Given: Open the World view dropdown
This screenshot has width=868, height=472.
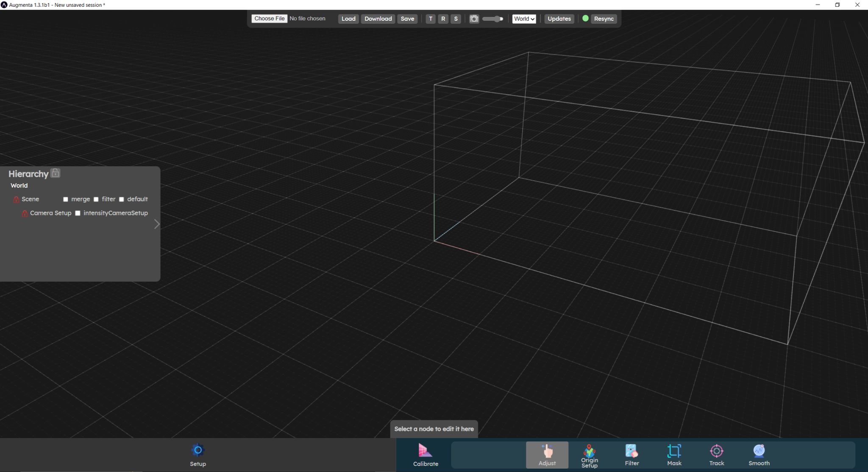Looking at the screenshot, I should [524, 19].
